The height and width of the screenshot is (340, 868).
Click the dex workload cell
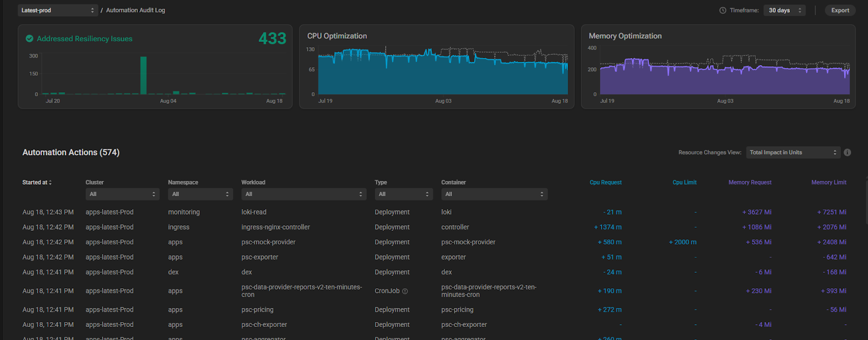click(x=247, y=272)
